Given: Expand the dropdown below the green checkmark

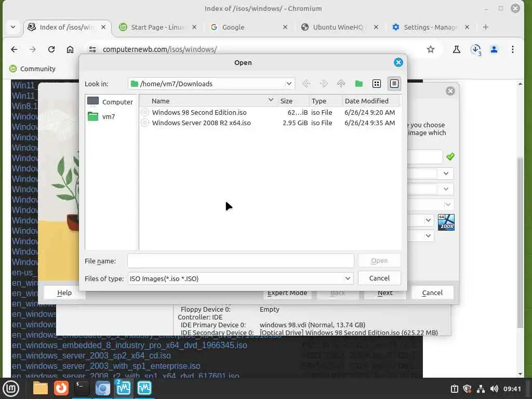Looking at the screenshot, I should (x=446, y=174).
